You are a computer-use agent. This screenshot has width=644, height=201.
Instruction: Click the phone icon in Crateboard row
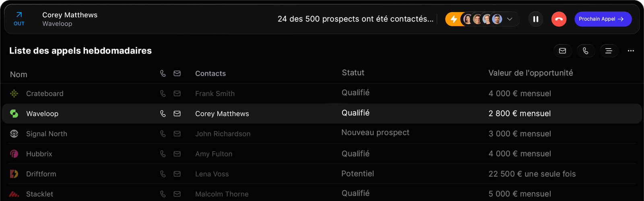(x=163, y=94)
